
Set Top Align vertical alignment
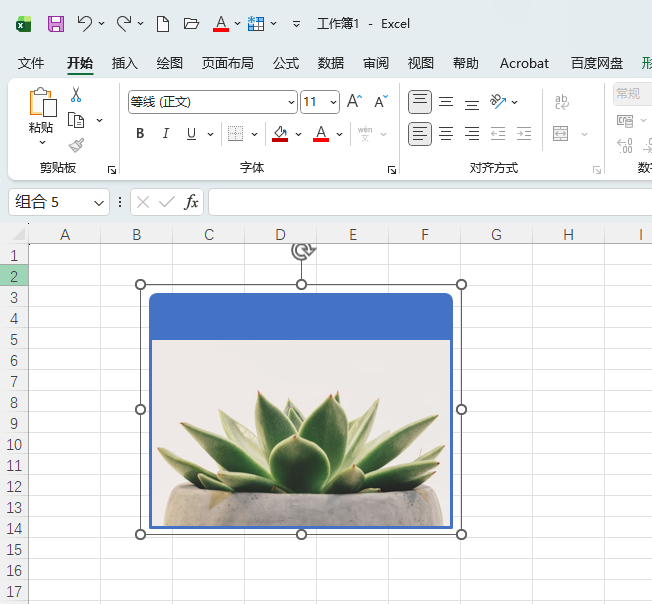tap(420, 102)
